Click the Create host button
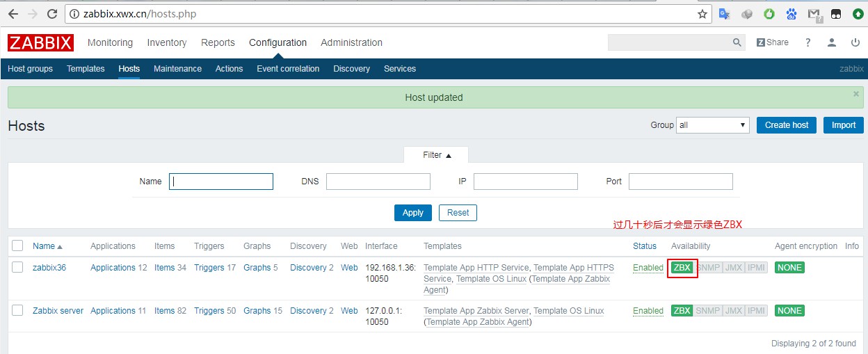The width and height of the screenshot is (868, 354). [786, 125]
